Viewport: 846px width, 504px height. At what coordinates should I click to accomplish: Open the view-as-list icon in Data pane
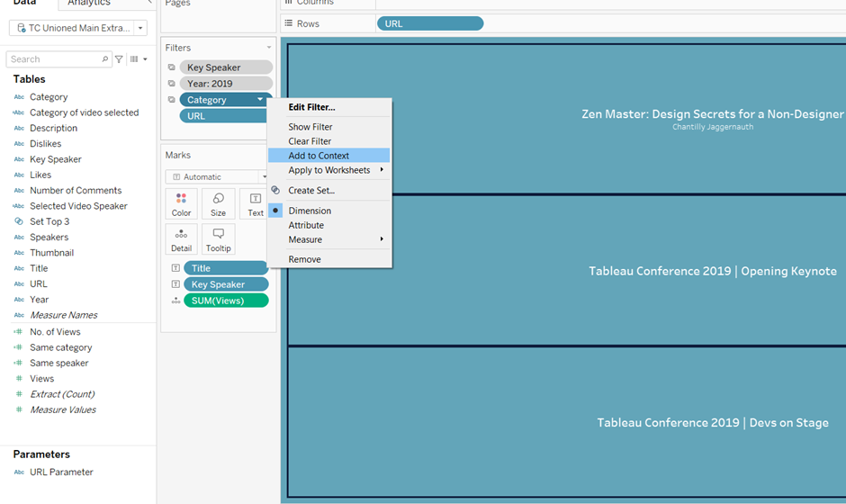pos(134,59)
